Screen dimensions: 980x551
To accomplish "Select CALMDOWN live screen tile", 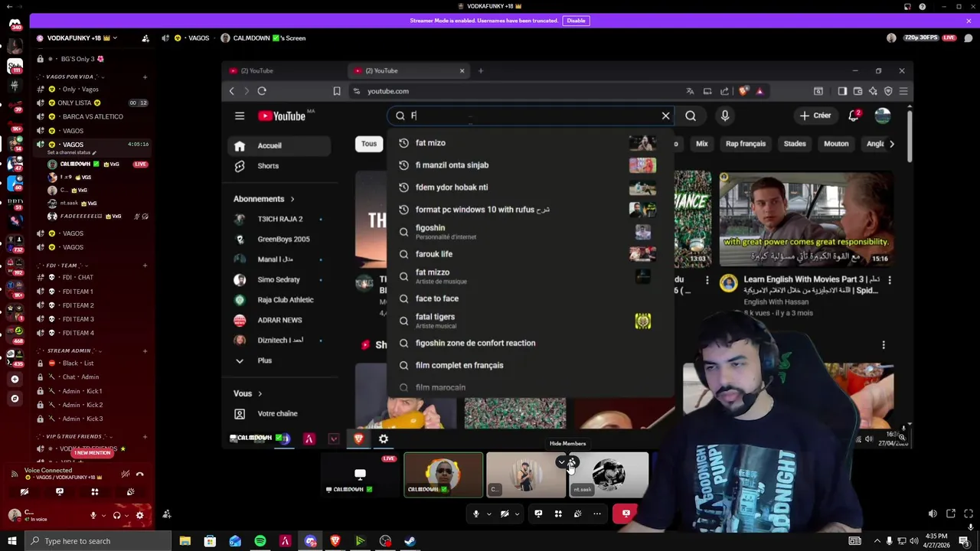I will click(361, 475).
